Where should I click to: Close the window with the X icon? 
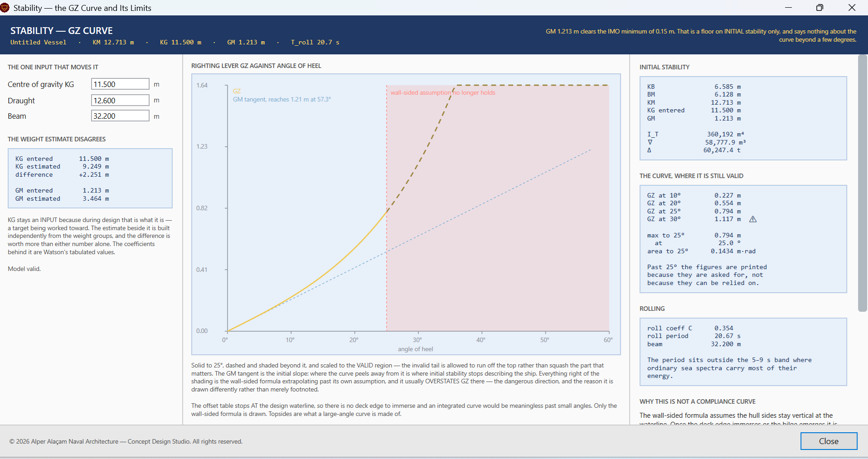tap(852, 8)
